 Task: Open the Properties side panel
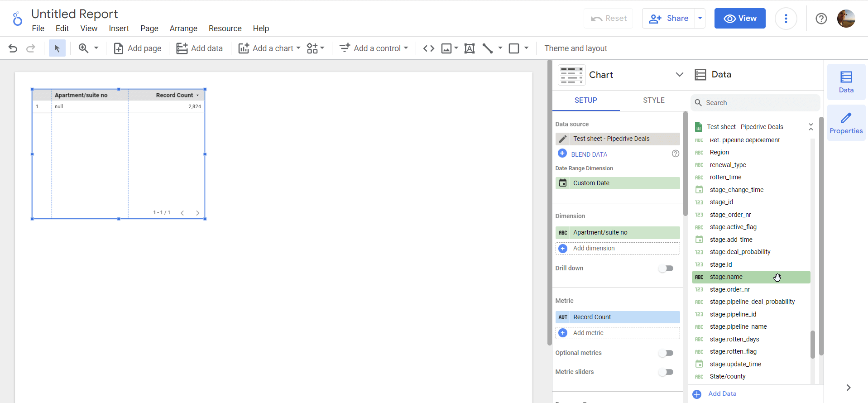[x=846, y=123]
